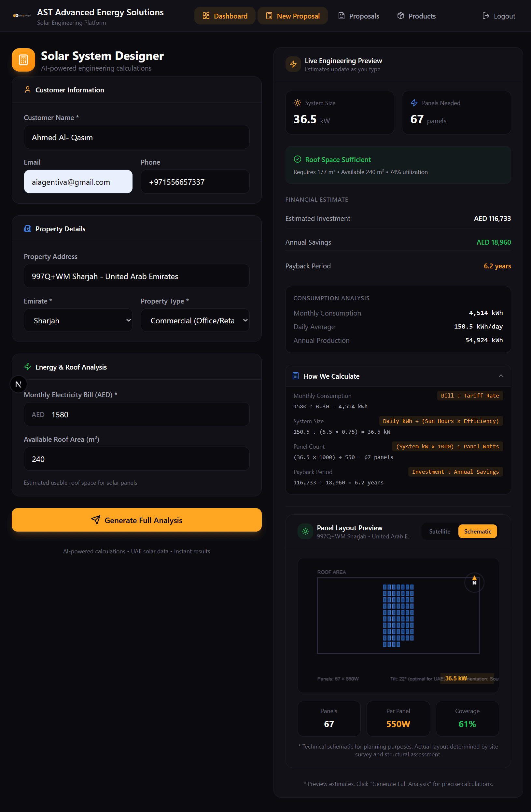Viewport: 531px width, 812px height.
Task: Open the Proposals menu item
Action: coord(358,16)
